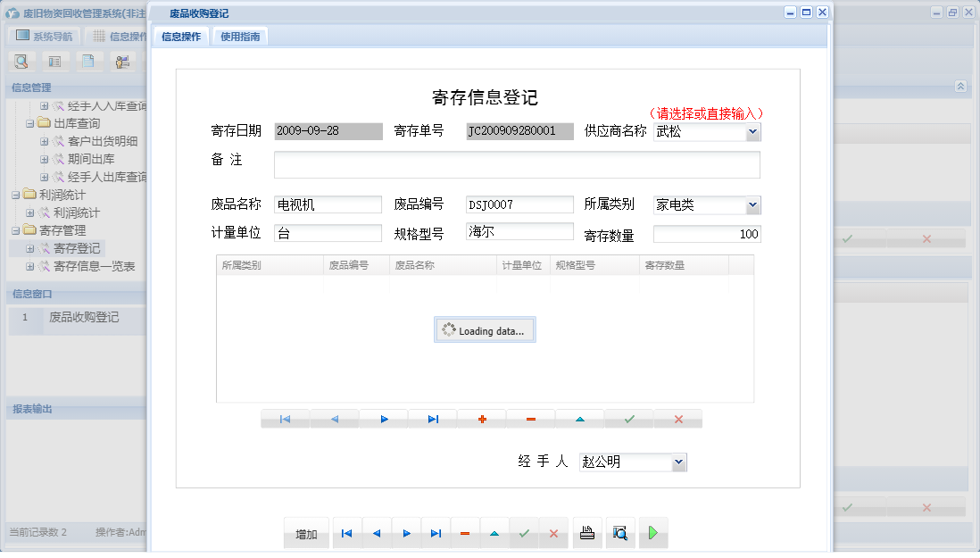The width and height of the screenshot is (980, 558).
Task: Jump to the last record in the bottom navigator
Action: click(x=436, y=532)
